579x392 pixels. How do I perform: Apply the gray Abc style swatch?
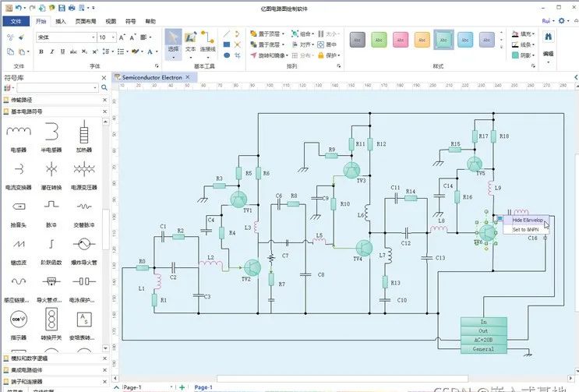coord(358,40)
